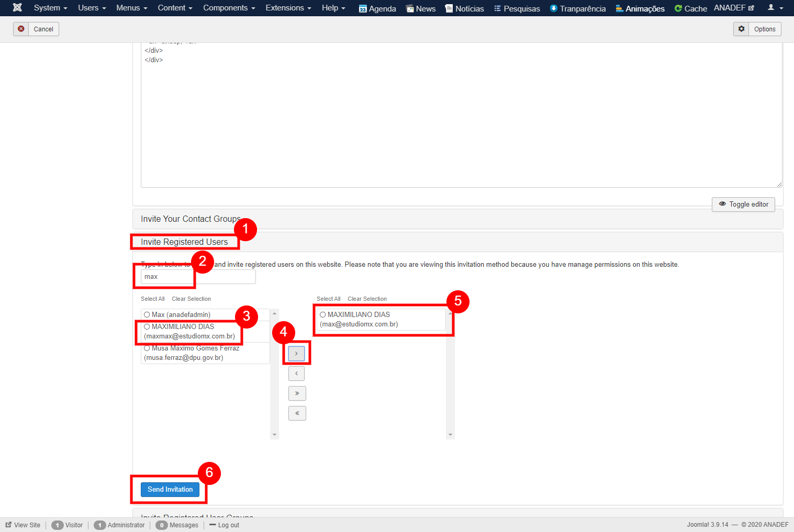Open the Components menu
Screen dimensions: 794x532
pos(229,8)
